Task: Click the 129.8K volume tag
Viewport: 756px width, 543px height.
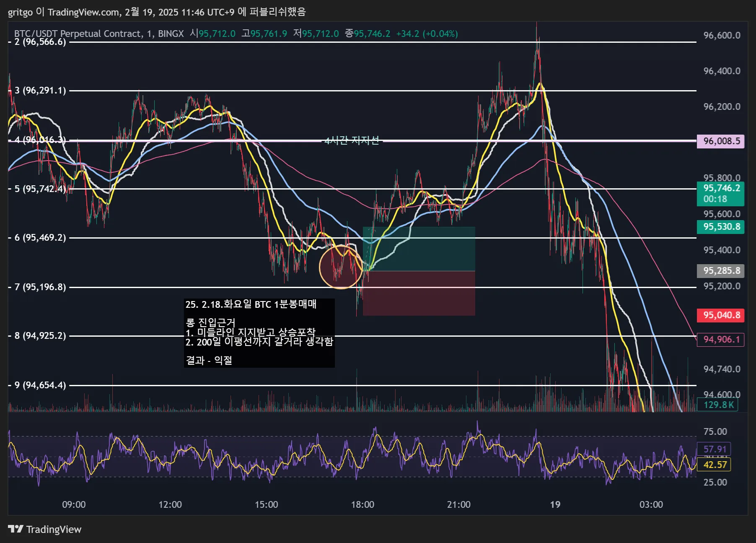Action: tap(717, 405)
